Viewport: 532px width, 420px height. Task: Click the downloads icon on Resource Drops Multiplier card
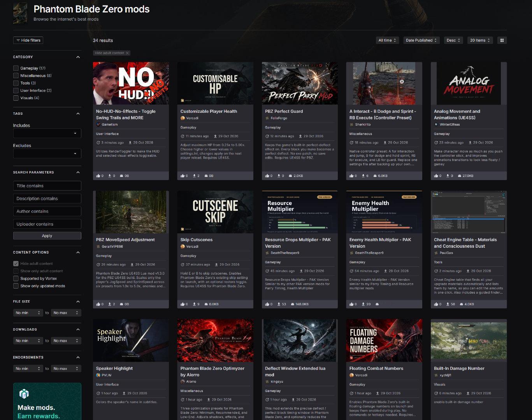[279, 304]
